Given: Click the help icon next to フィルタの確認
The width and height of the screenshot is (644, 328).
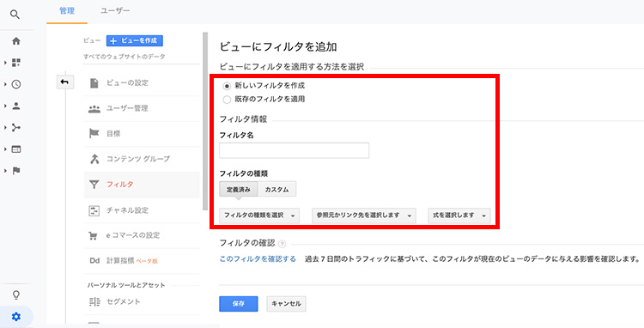Looking at the screenshot, I should tap(282, 244).
